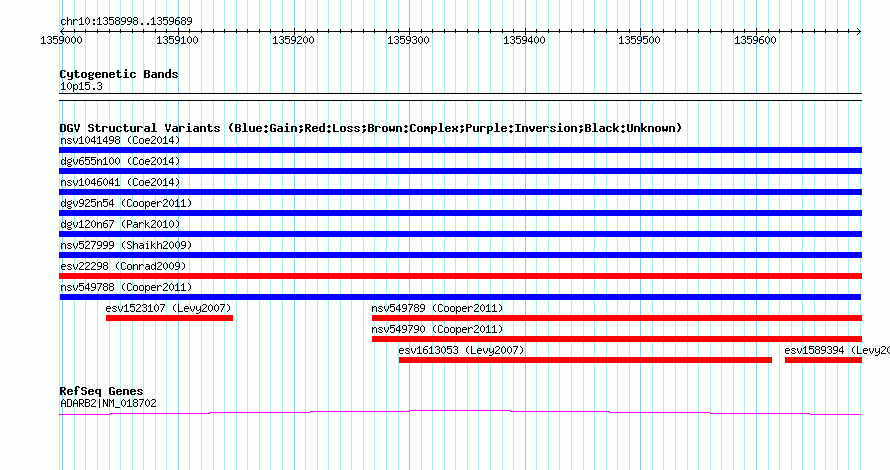Click the nsv549790 (Cooper2011) label
This screenshot has width=890, height=470.
click(x=437, y=329)
